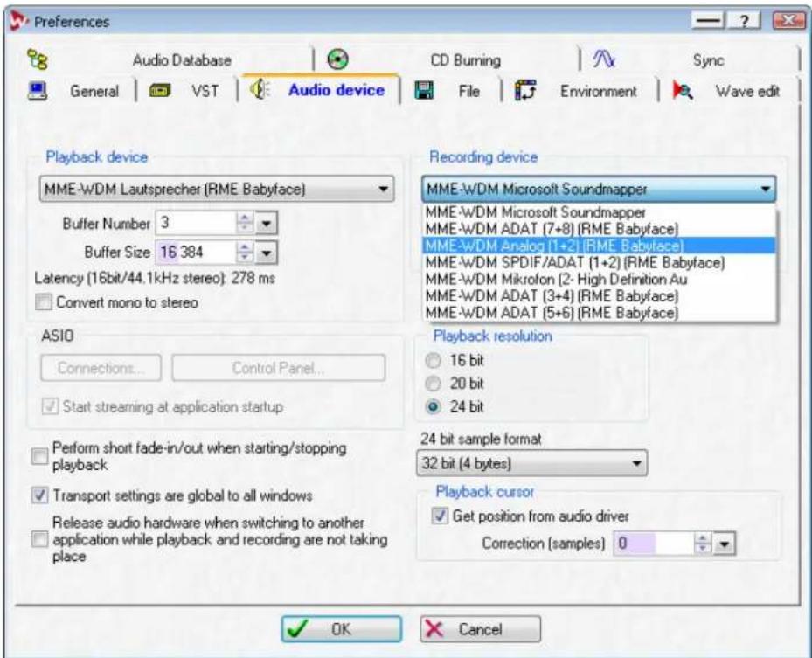Click the Correction samples value field
This screenshot has width=812, height=658.
point(654,544)
